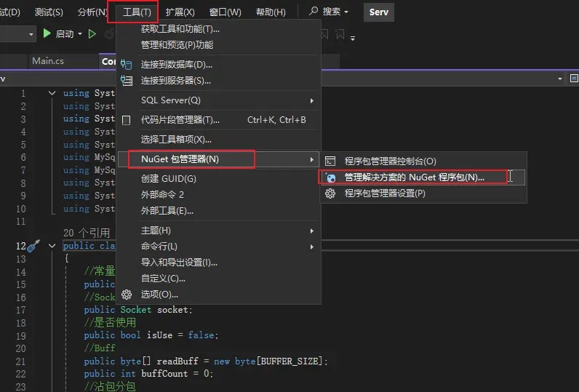The image size is (579, 392).
Task: Click the 'Socket' type name in line 17
Action: pos(136,310)
